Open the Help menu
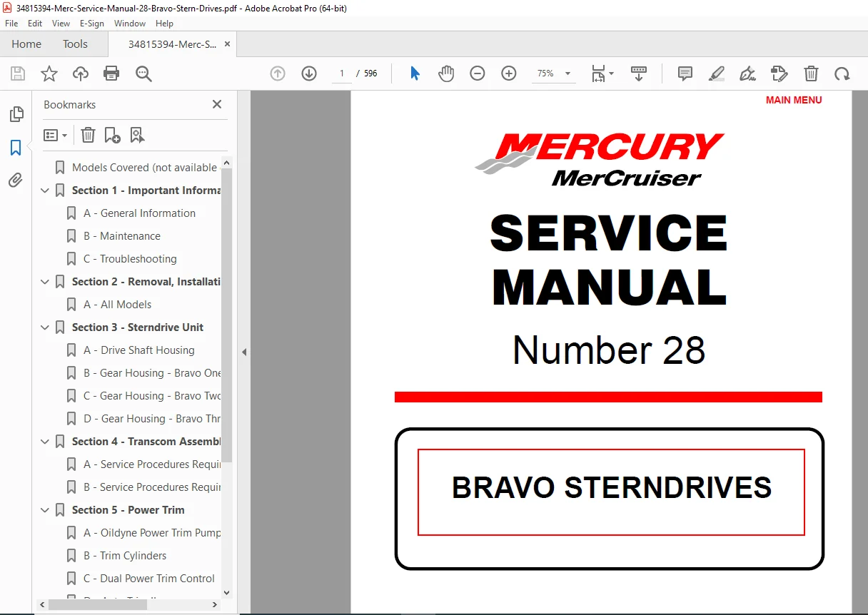868x615 pixels. tap(164, 24)
